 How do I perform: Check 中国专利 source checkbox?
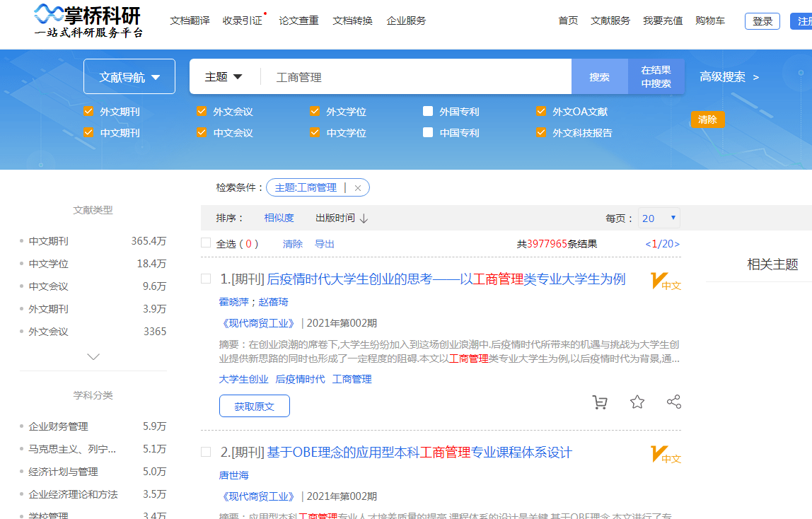(428, 132)
